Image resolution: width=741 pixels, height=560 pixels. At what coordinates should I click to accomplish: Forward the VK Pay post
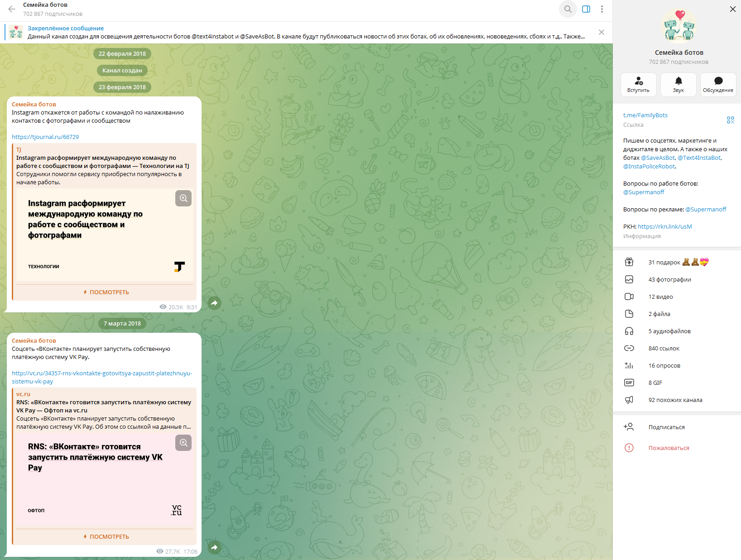point(215,547)
